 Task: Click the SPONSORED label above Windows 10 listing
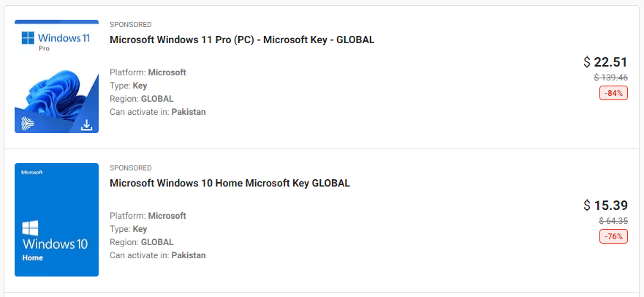click(x=131, y=168)
